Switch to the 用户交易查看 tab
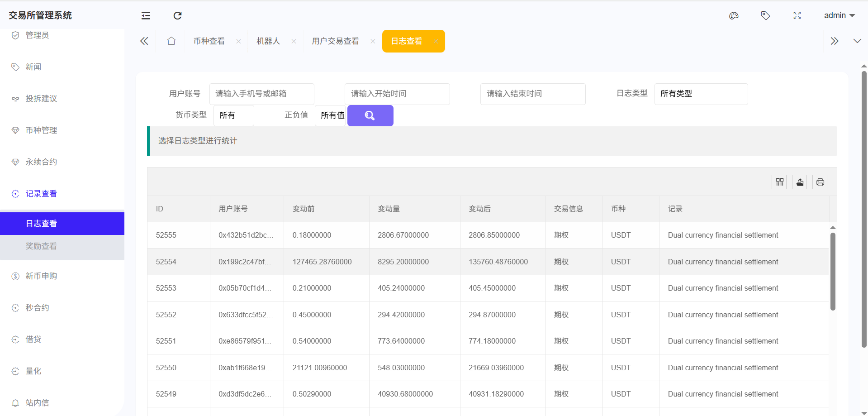The height and width of the screenshot is (416, 868). click(335, 41)
